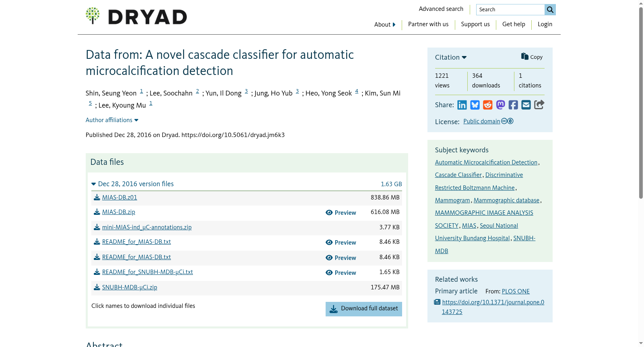Focus the Search input field
Viewport: 644px width, 347px height.
click(510, 10)
